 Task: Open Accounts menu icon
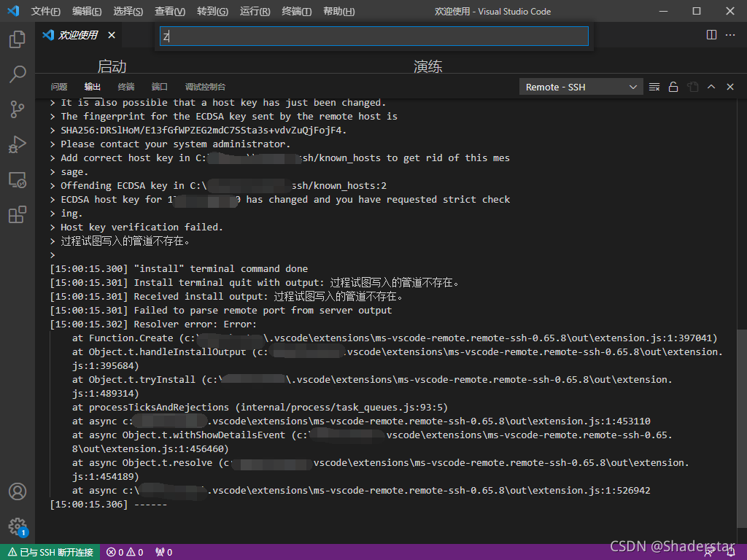tap(18, 491)
